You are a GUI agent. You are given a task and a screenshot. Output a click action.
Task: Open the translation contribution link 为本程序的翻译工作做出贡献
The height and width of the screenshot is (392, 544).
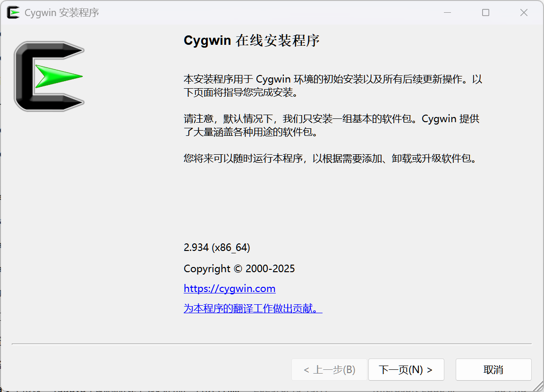pyautogui.click(x=253, y=308)
